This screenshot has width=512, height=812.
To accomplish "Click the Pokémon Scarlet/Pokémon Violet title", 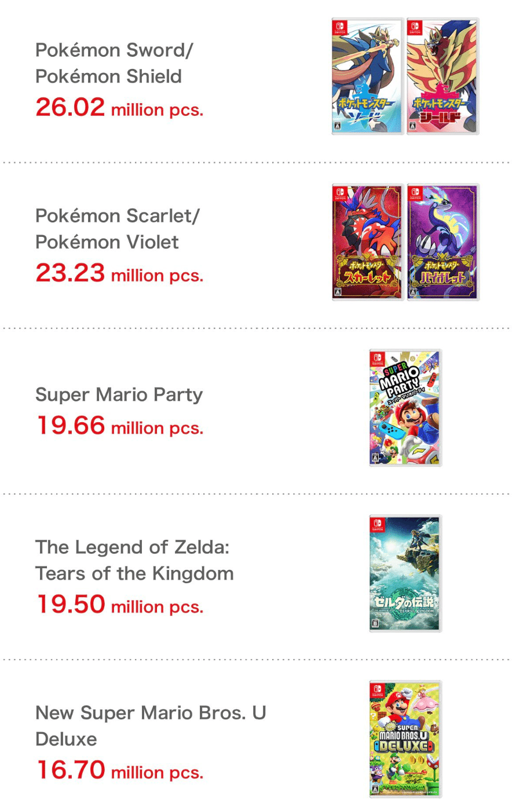I will click(117, 229).
